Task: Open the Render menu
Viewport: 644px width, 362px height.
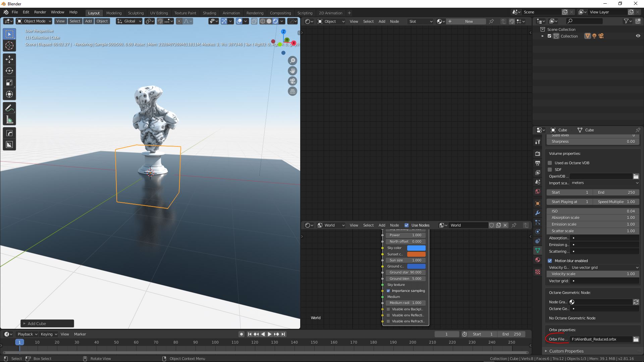Action: point(40,12)
